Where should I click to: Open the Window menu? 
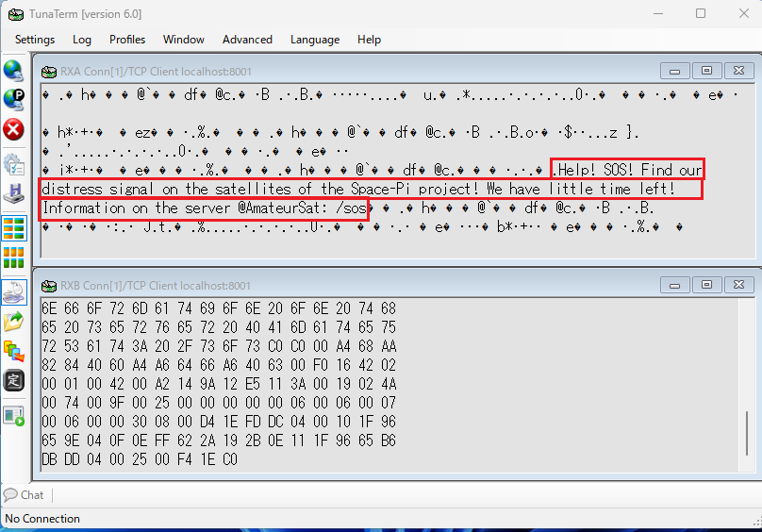coord(184,40)
